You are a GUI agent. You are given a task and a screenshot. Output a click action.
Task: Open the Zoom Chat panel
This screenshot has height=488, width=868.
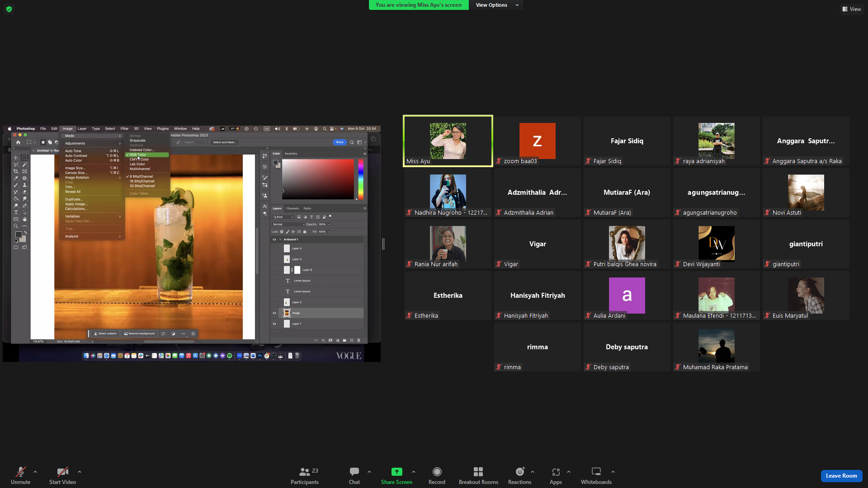coord(354,475)
